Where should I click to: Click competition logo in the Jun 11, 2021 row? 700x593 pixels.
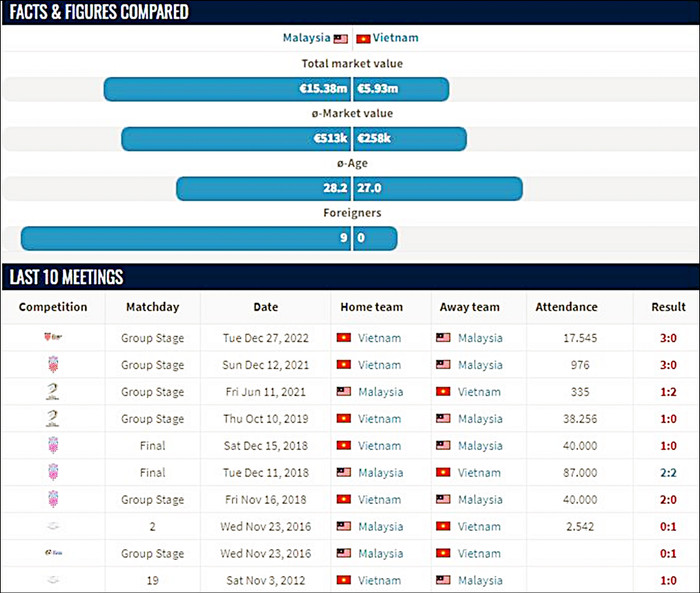[53, 392]
